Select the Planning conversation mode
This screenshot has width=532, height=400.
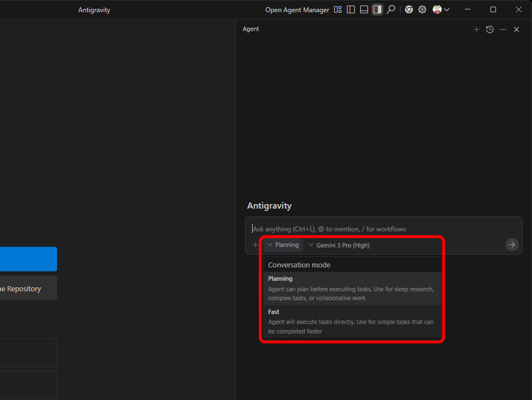(352, 288)
